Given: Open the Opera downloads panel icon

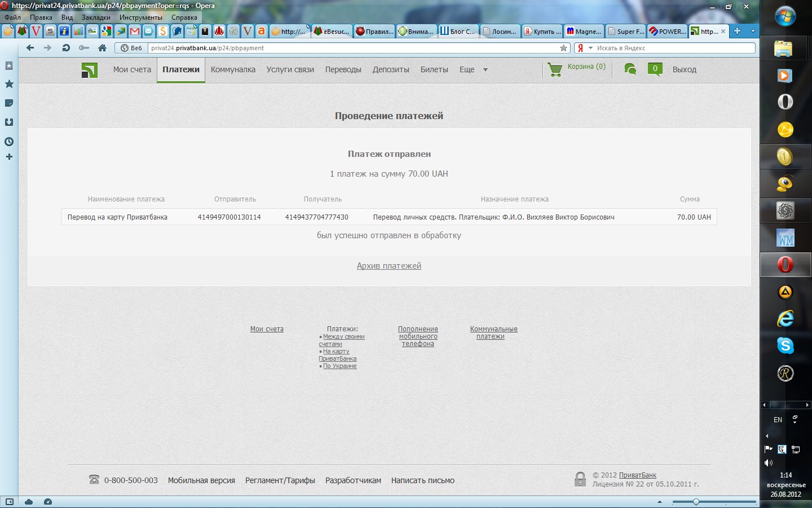Looking at the screenshot, I should pyautogui.click(x=9, y=122).
